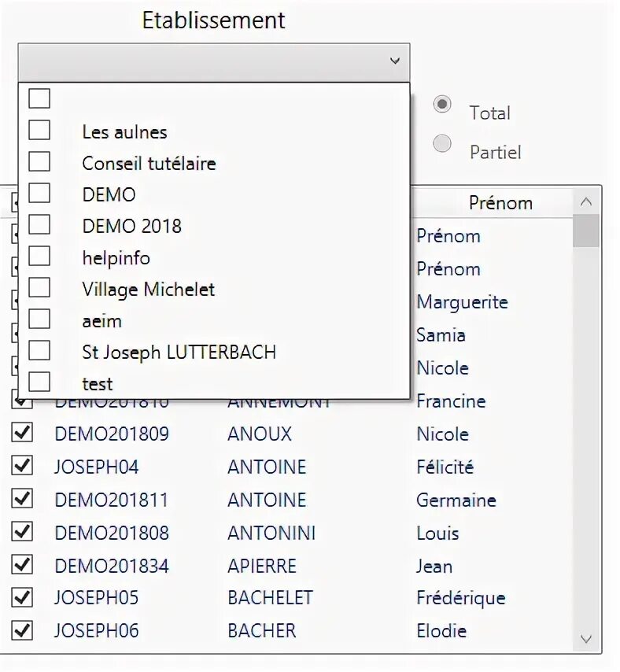
Task: Tick the Conseil tutélaire checkbox
Action: 39,162
